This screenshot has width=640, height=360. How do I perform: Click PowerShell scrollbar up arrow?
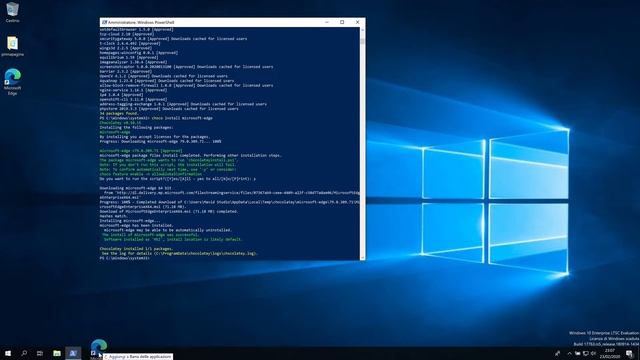coord(362,30)
